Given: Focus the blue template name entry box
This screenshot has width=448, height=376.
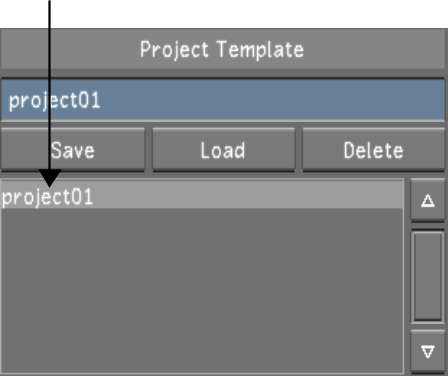Looking at the screenshot, I should [x=223, y=100].
